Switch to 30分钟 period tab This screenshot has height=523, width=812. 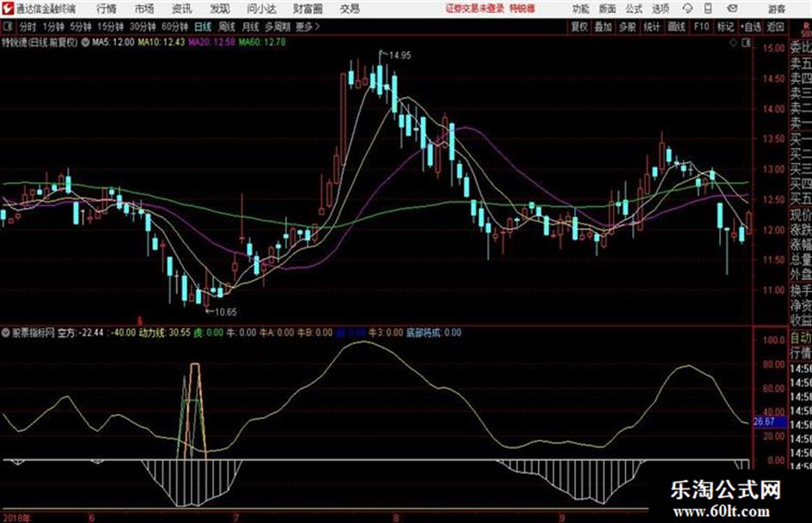[x=143, y=27]
